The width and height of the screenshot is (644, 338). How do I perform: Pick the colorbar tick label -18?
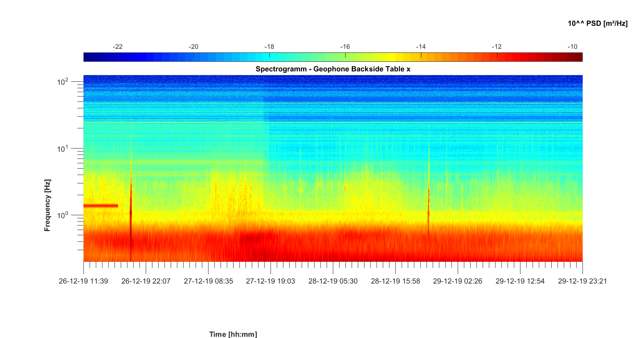[x=269, y=47]
